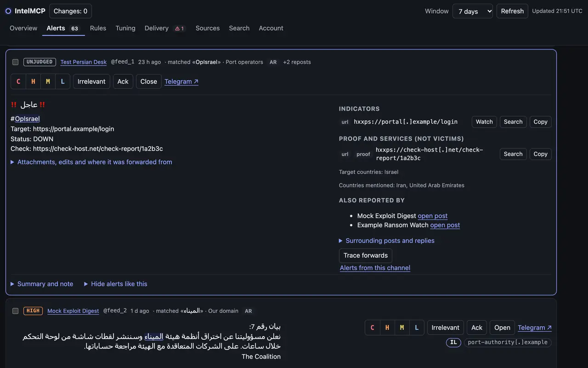Set Test Persian Desk alert severity to L
Viewport: 588px width, 368px height.
[x=62, y=81]
